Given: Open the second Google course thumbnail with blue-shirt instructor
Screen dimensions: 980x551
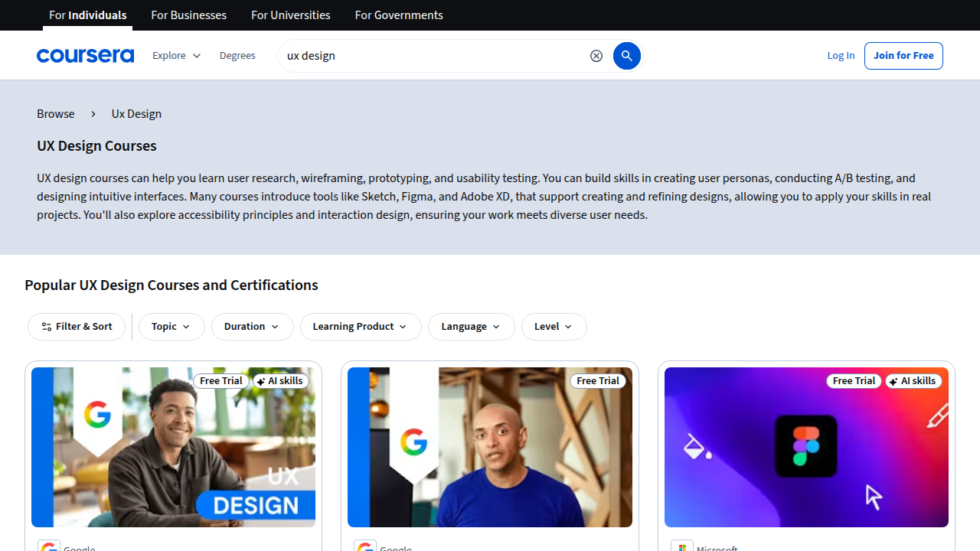Looking at the screenshot, I should click(x=490, y=447).
